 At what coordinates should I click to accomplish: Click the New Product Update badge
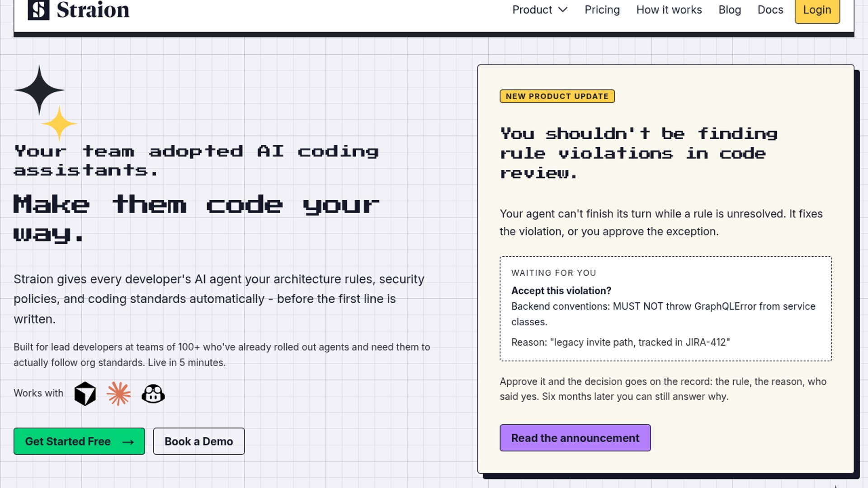[557, 96]
